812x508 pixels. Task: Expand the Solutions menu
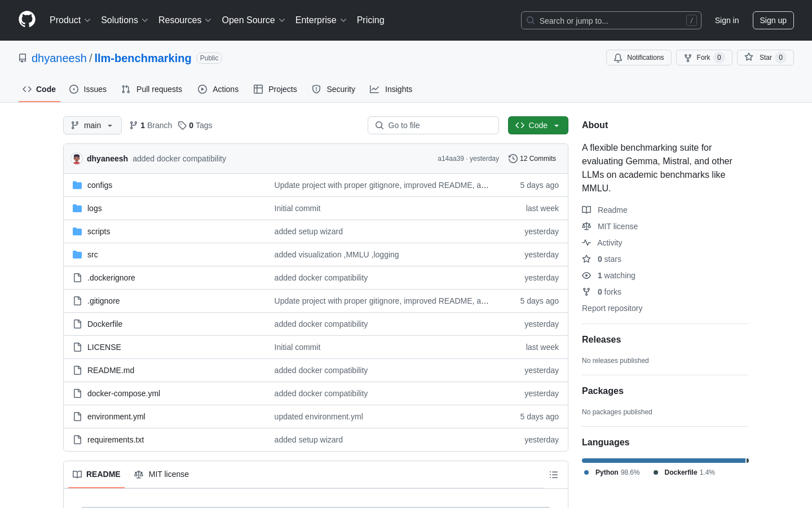pyautogui.click(x=125, y=20)
